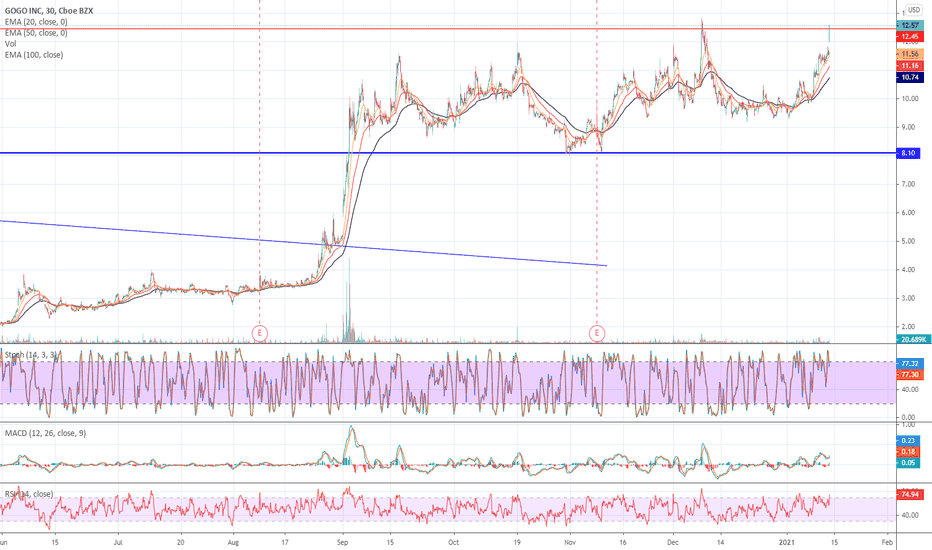932x550 pixels.
Task: Click the Sep date on time axis
Action: (342, 542)
